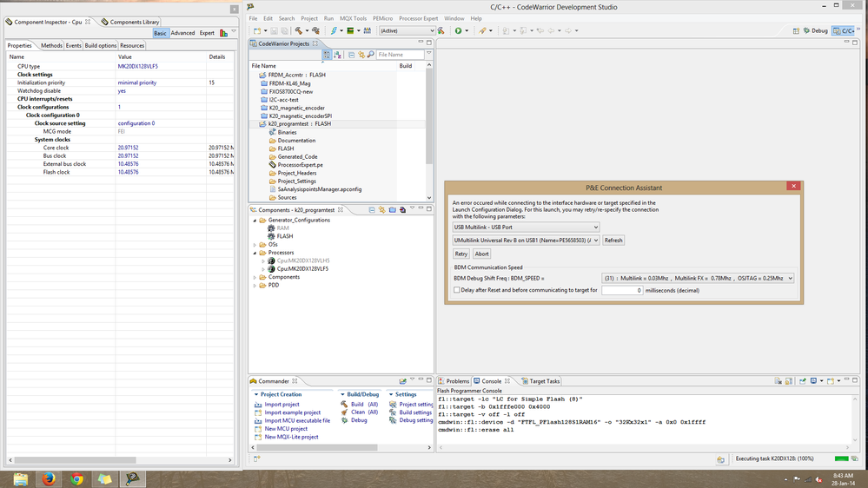This screenshot has width=868, height=488.
Task: Switch to Advanced view in Component Inspector
Action: 182,33
